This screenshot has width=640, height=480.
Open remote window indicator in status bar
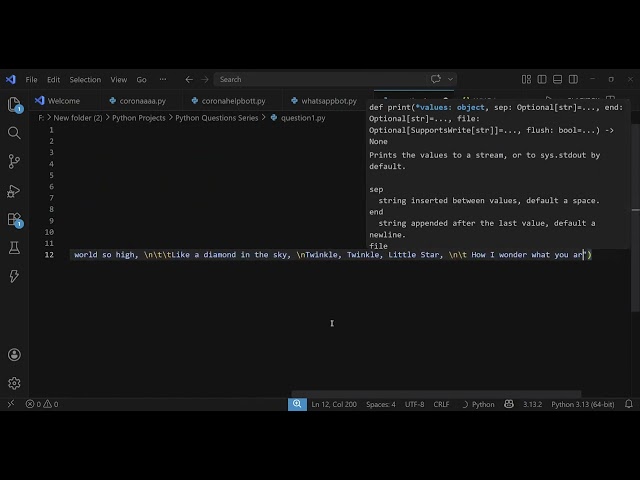[11, 404]
